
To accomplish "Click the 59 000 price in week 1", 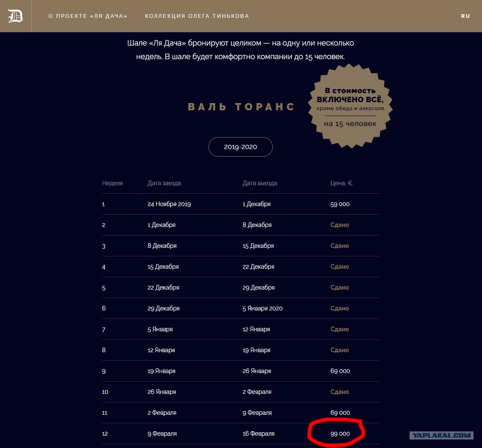I will [x=340, y=204].
